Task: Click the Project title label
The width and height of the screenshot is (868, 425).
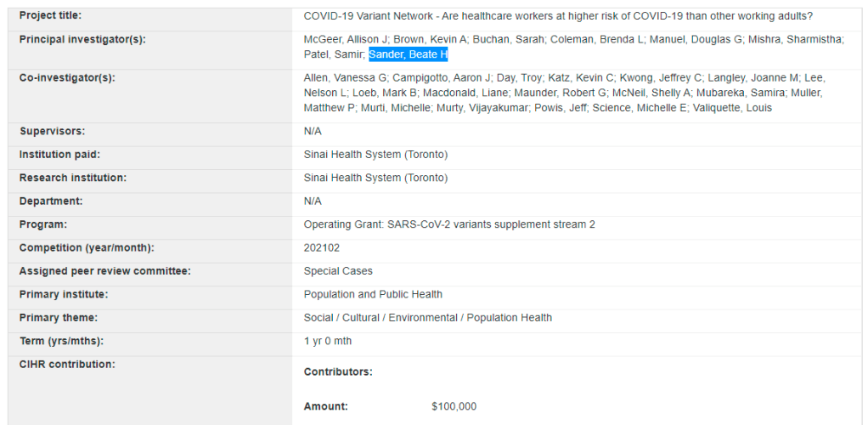Action: 51,15
